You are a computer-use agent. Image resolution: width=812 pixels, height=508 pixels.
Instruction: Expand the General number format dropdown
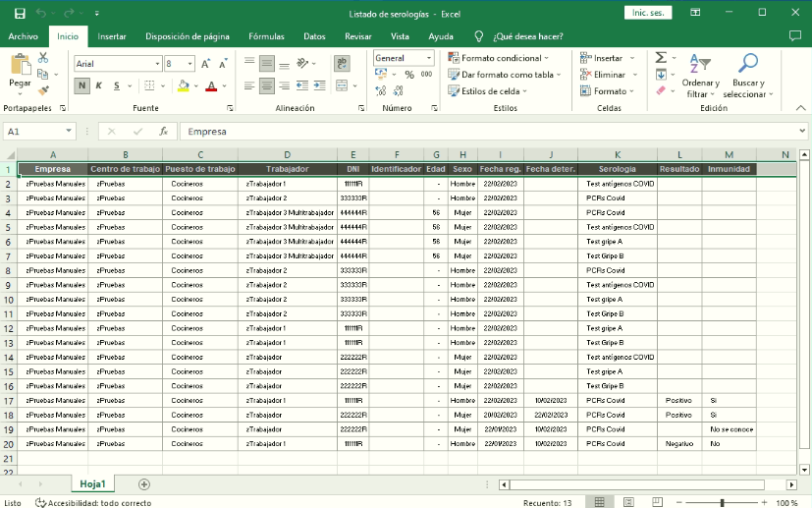click(429, 59)
